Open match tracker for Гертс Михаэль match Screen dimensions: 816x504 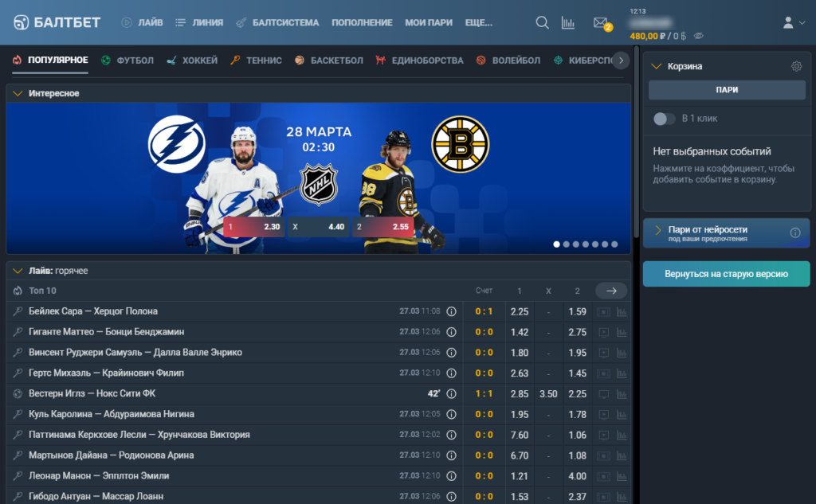click(604, 373)
